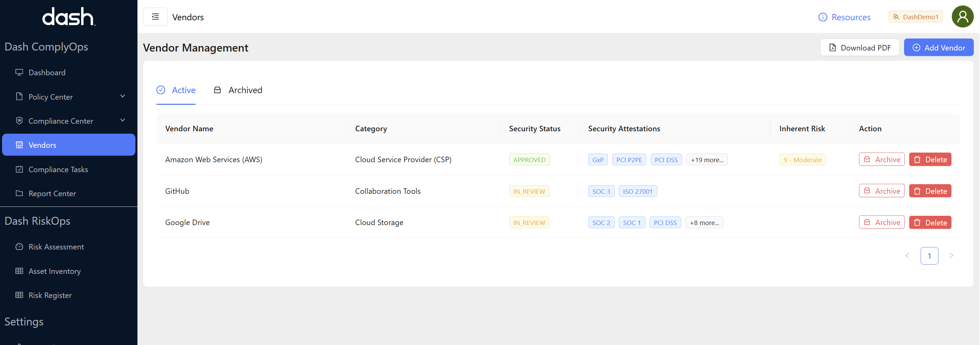
Task: Delete the GitHub vendor
Action: click(x=930, y=191)
